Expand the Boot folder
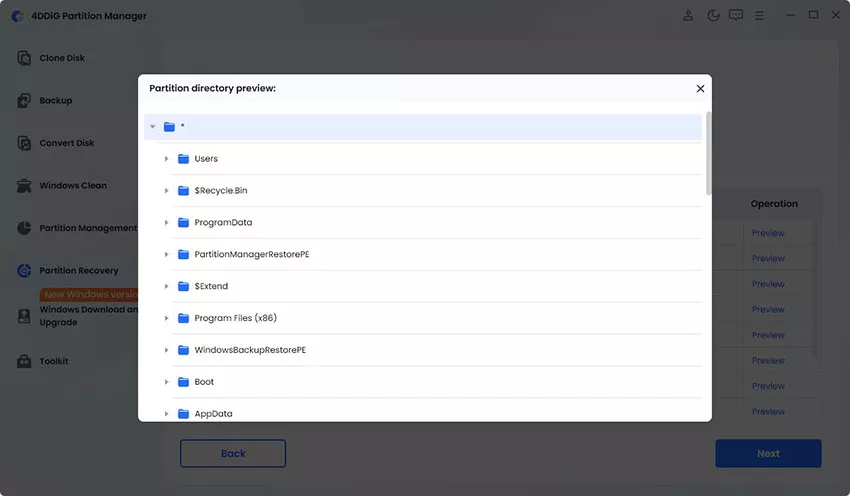 (x=166, y=382)
